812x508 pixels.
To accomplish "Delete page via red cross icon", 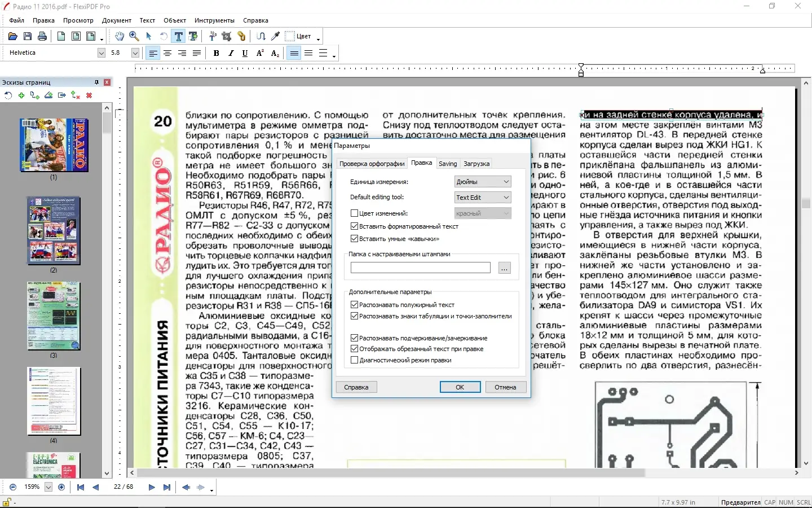I will pyautogui.click(x=89, y=95).
